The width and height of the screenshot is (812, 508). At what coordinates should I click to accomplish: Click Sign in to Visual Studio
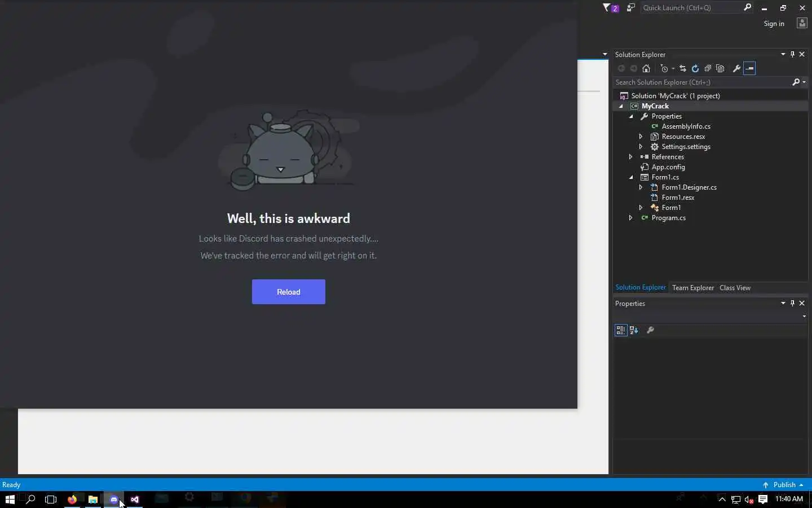pyautogui.click(x=774, y=24)
